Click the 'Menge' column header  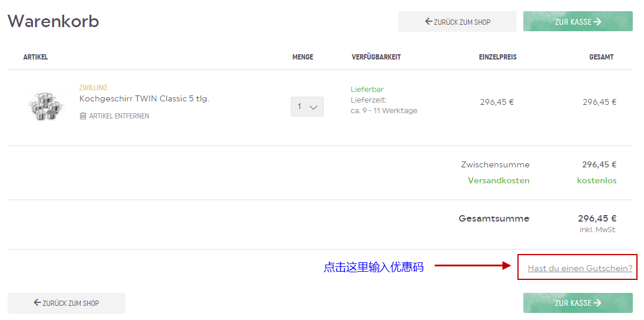pos(303,57)
